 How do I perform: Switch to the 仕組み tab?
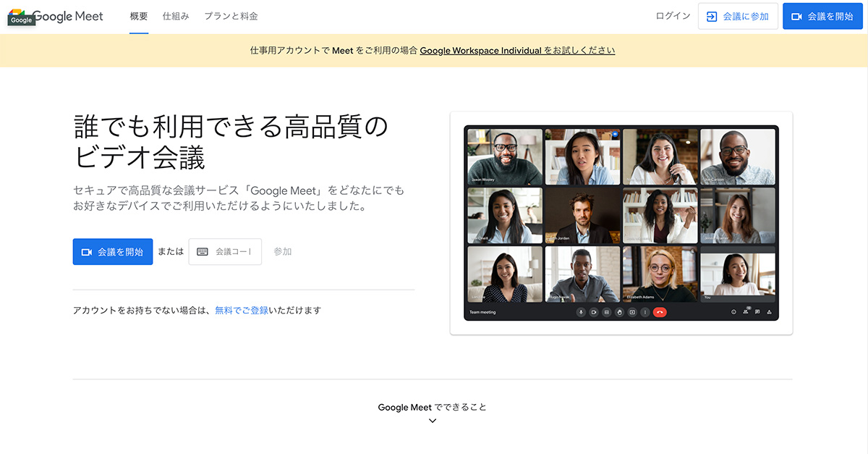[x=176, y=15]
